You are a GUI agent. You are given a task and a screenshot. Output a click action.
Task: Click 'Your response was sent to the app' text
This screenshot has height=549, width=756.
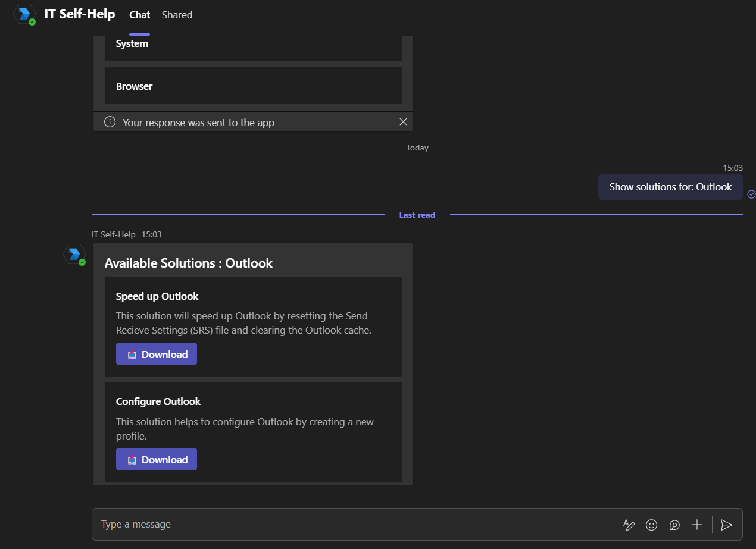198,123
